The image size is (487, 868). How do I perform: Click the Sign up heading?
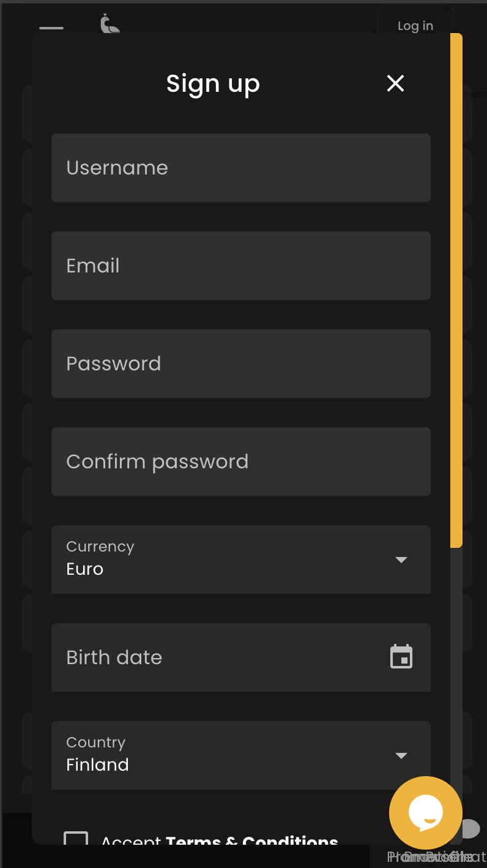[213, 84]
